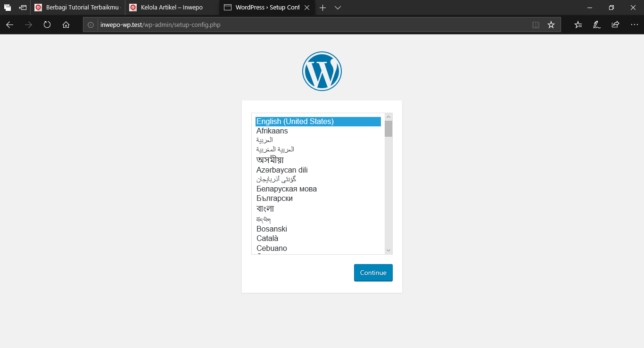
Task: Choose বাংলা from the language list
Action: click(x=318, y=208)
